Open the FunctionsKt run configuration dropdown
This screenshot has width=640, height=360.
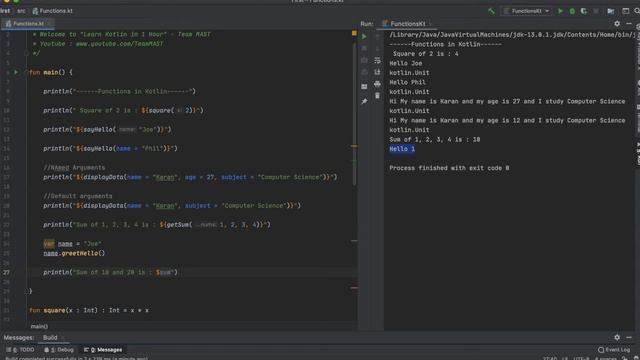527,11
